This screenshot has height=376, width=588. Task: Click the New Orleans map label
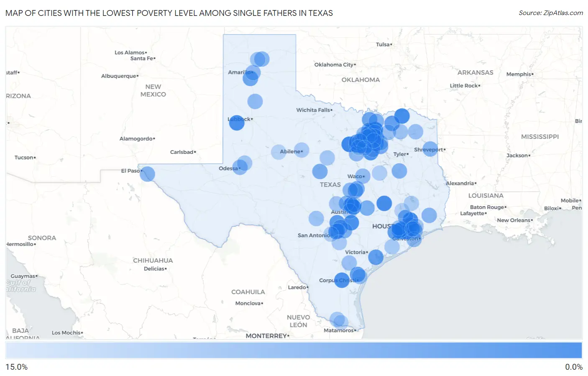pos(514,220)
